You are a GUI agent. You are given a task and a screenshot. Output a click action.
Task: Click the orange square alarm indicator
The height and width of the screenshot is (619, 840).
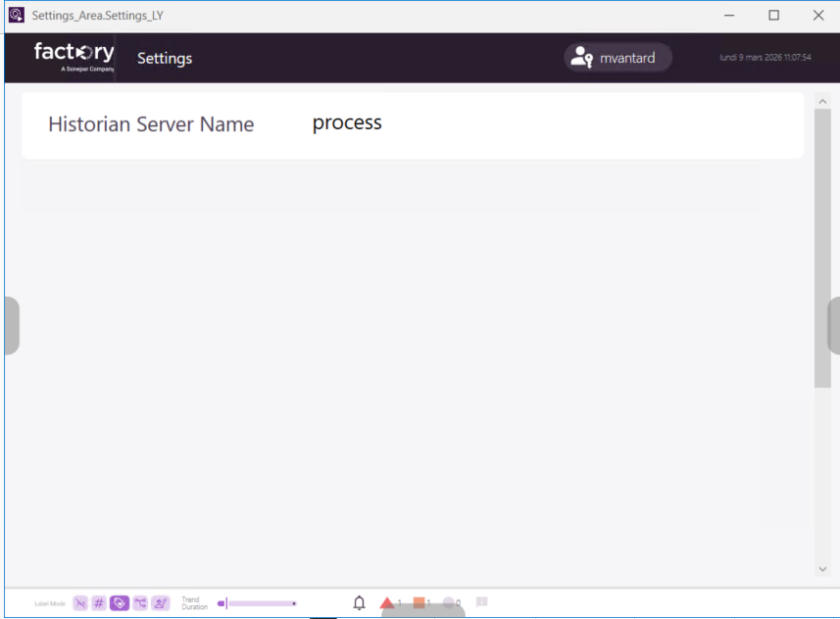pos(419,603)
